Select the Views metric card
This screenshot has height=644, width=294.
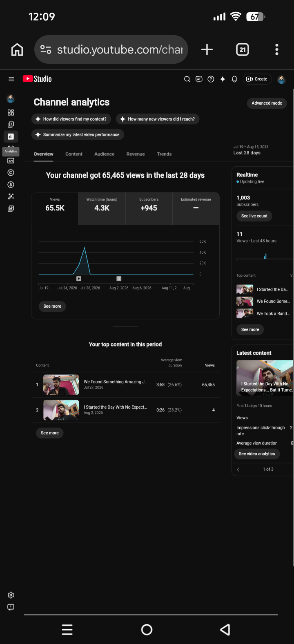tap(55, 208)
